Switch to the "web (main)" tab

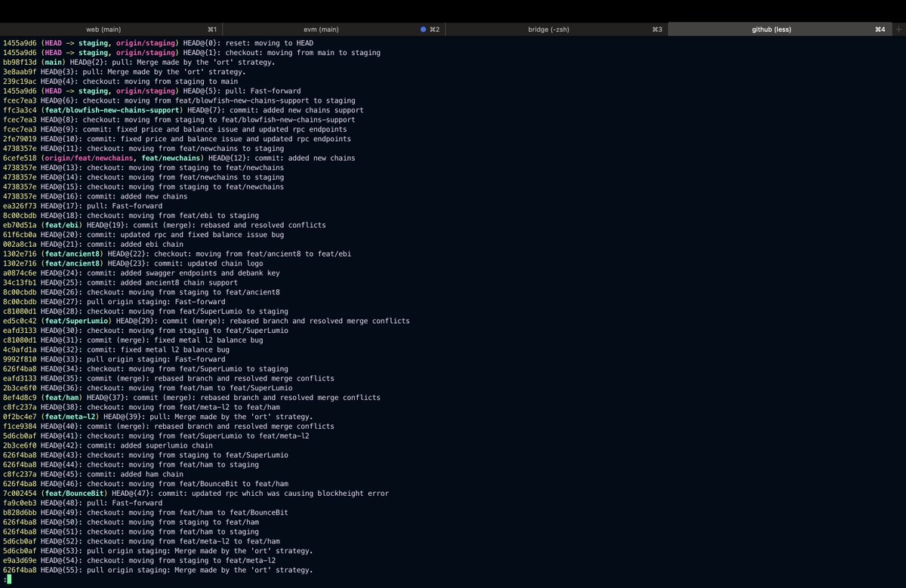(103, 29)
